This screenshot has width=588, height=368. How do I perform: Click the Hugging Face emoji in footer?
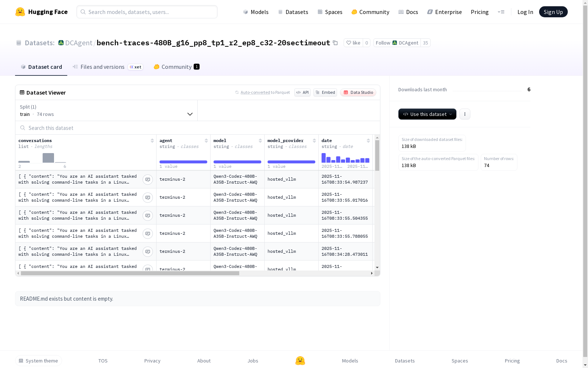pyautogui.click(x=300, y=361)
